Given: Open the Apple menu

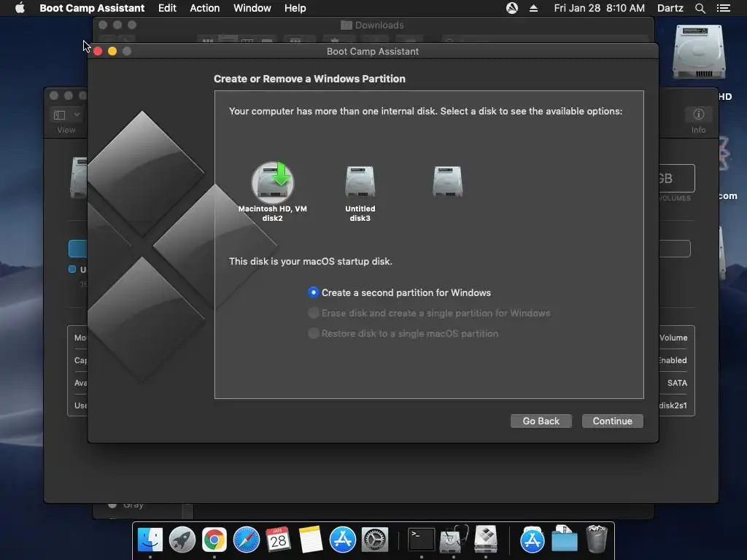Looking at the screenshot, I should 20,8.
